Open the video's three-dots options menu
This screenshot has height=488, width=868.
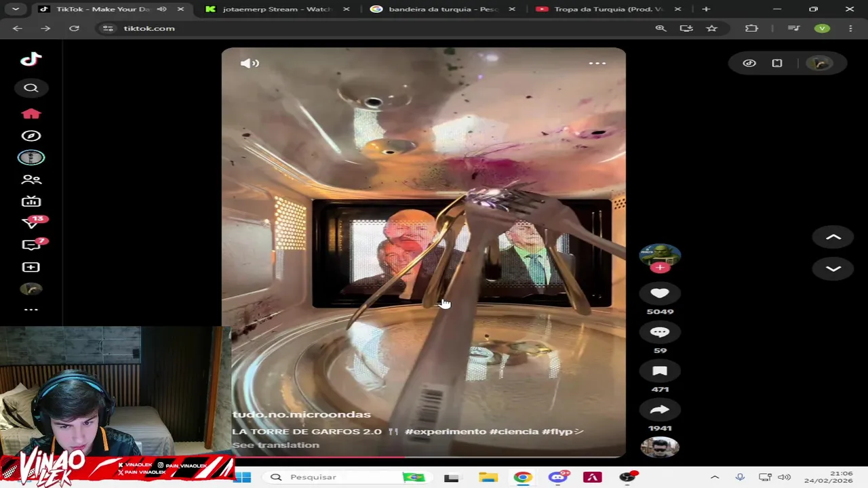597,63
